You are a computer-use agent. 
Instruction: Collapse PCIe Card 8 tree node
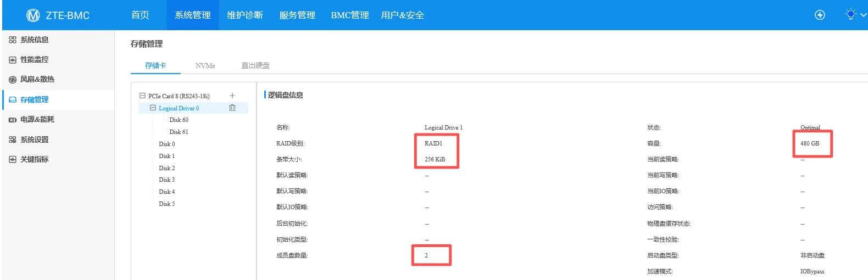[x=143, y=96]
